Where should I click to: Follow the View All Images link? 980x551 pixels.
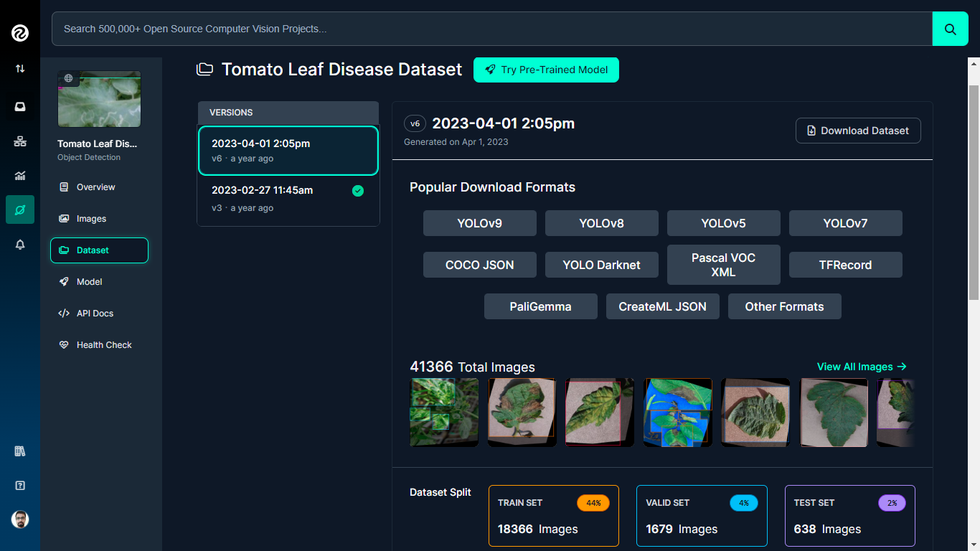click(x=862, y=367)
